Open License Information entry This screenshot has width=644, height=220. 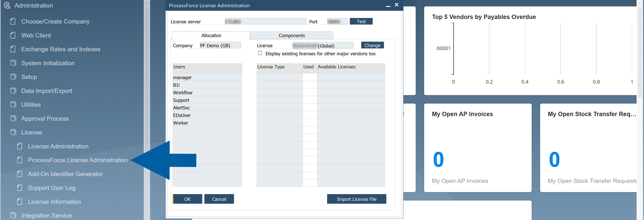(x=54, y=202)
